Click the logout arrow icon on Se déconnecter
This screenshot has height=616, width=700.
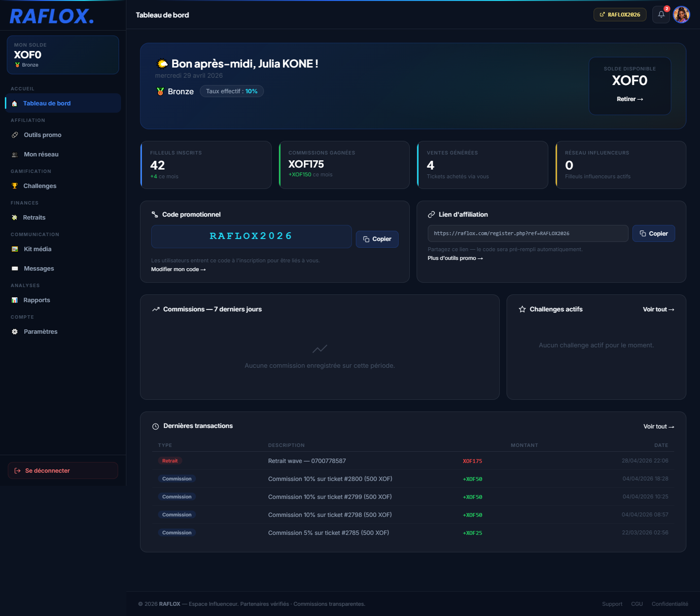click(17, 471)
